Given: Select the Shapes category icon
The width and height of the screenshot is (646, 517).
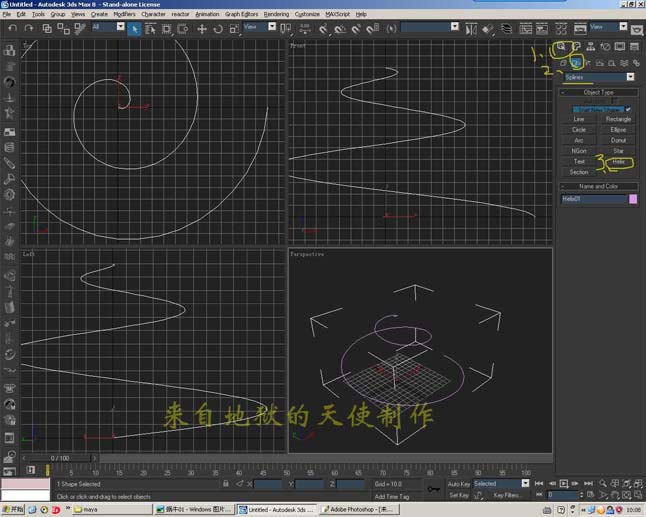Looking at the screenshot, I should click(576, 63).
